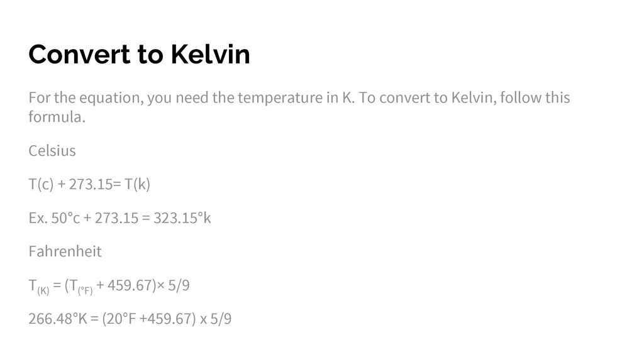Click '20°F' in the bottom example
Viewport: 644px width, 362px height.
[121, 319]
